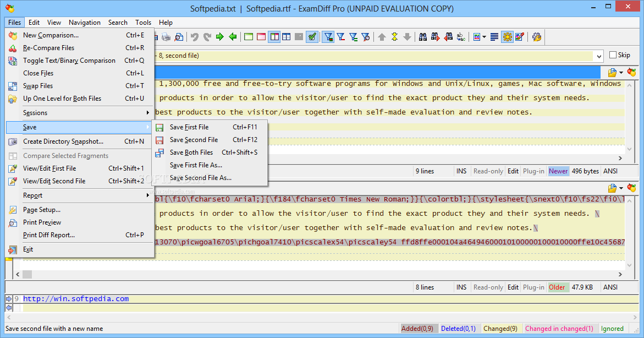Click the Replace (ab/ac) toolbar icon
The width and height of the screenshot is (644, 338).
pos(461,37)
